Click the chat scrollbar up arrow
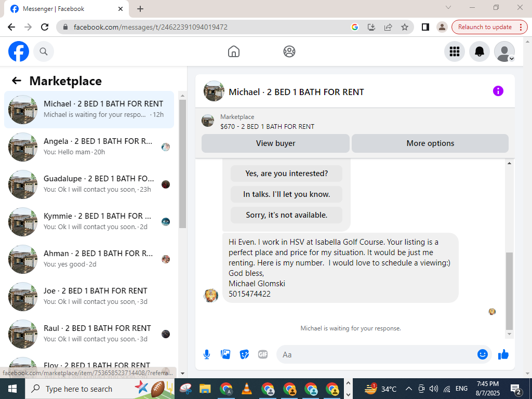This screenshot has height=399, width=532. [x=509, y=163]
